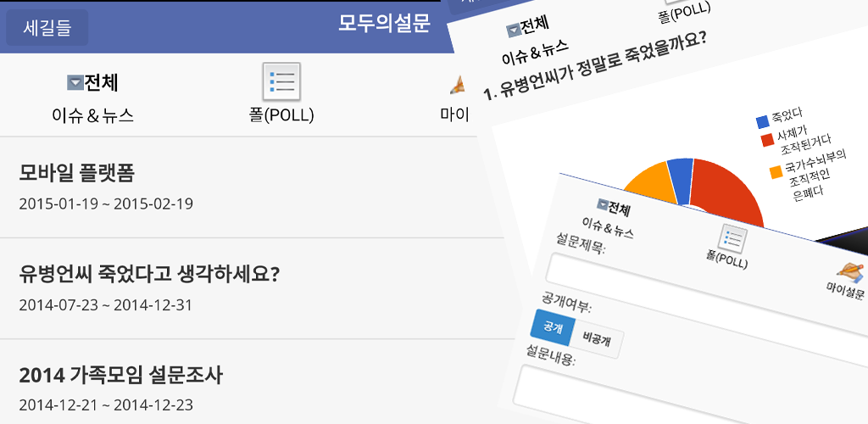Click the orange 국가수뇌부의 조직적인 은폐다 legend swatch
The image size is (868, 424).
(x=776, y=172)
